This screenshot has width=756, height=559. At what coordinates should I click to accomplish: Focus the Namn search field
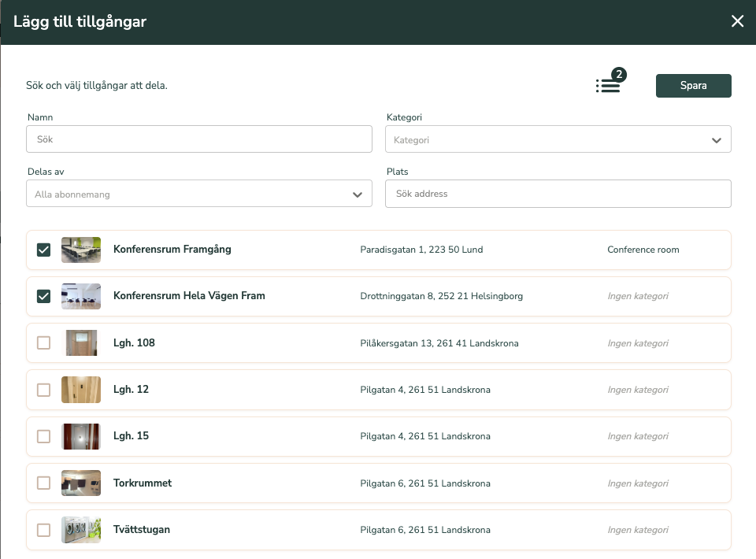click(x=198, y=139)
